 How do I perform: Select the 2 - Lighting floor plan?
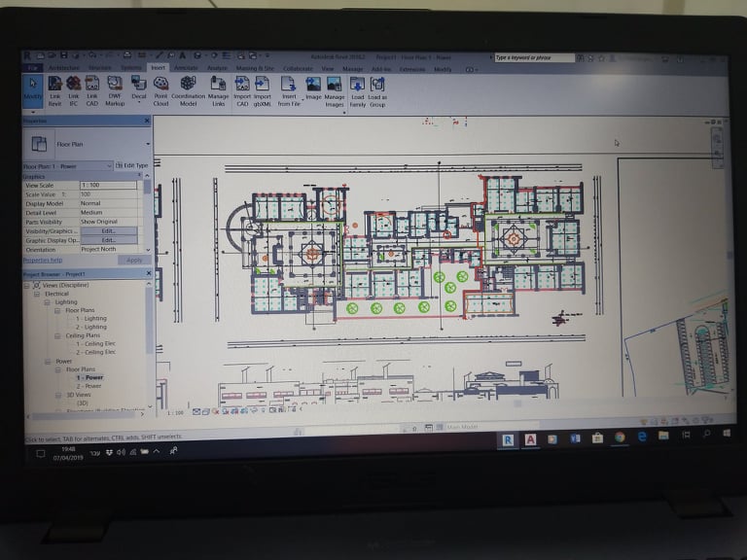91,327
